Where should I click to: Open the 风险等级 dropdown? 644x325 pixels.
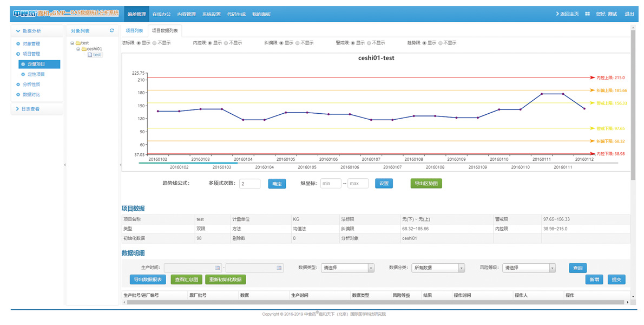tap(529, 268)
